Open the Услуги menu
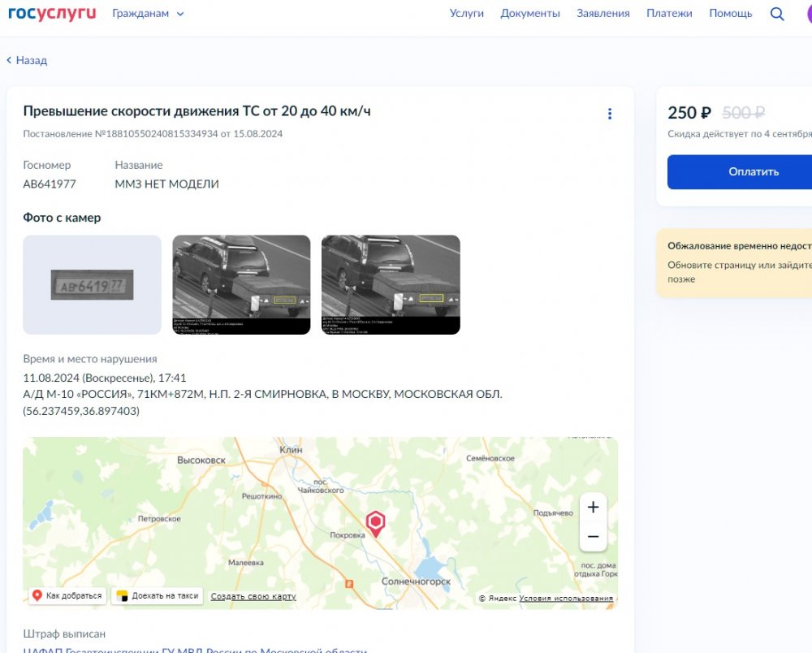 466,14
